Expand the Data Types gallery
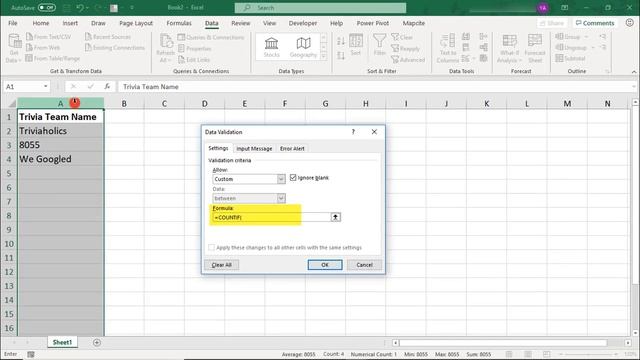 point(324,57)
